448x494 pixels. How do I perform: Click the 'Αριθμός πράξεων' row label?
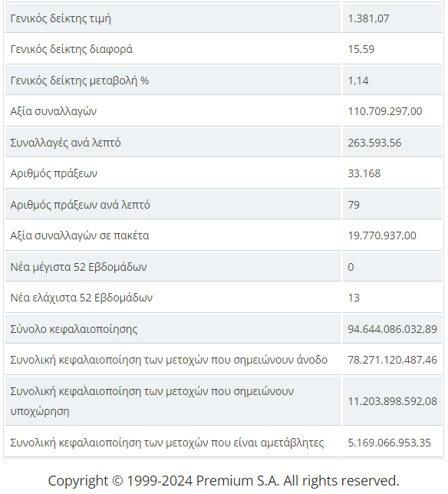[54, 173]
